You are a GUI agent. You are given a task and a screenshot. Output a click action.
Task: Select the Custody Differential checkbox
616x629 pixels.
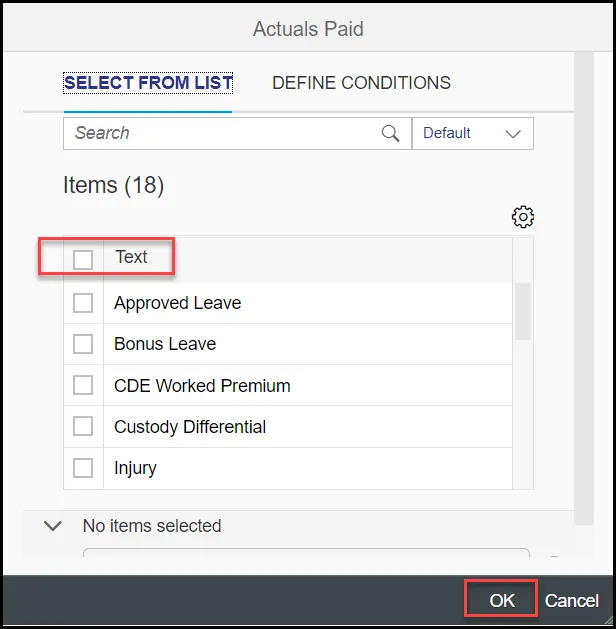click(x=83, y=427)
